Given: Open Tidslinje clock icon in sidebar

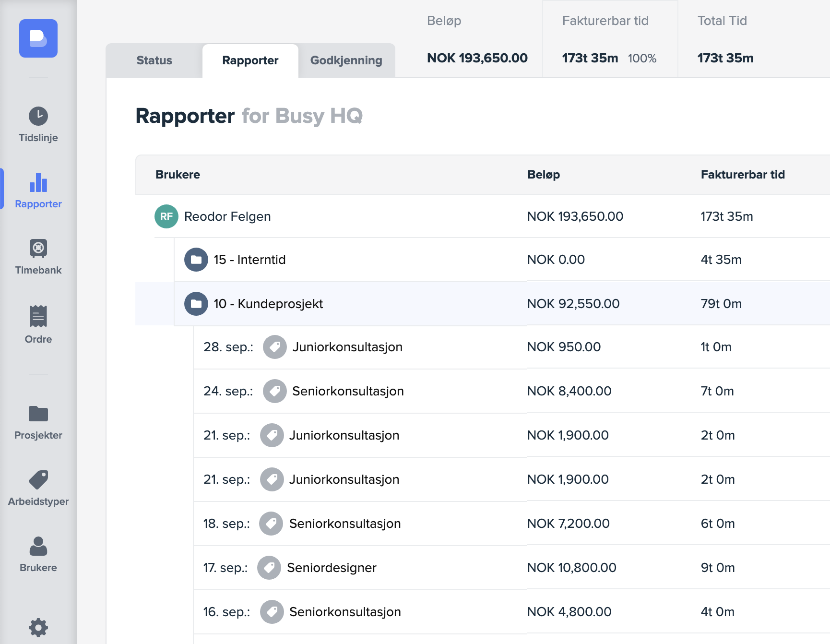Looking at the screenshot, I should tap(38, 116).
